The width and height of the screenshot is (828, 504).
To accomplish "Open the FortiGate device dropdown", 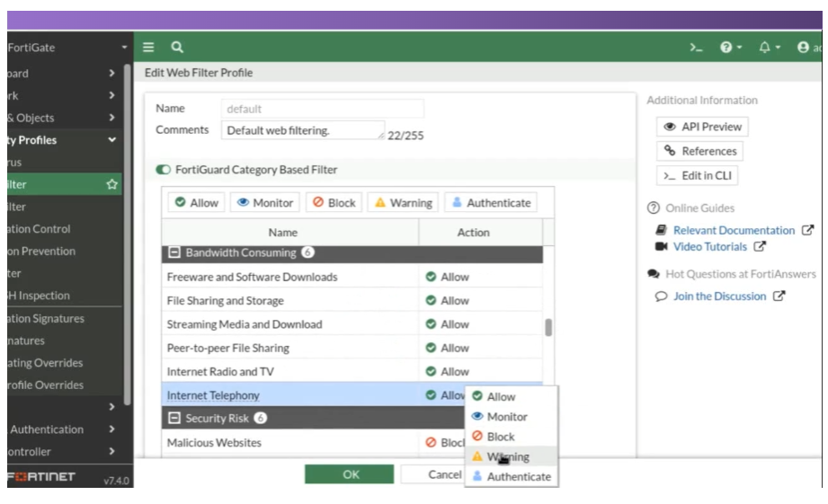I will (x=124, y=48).
